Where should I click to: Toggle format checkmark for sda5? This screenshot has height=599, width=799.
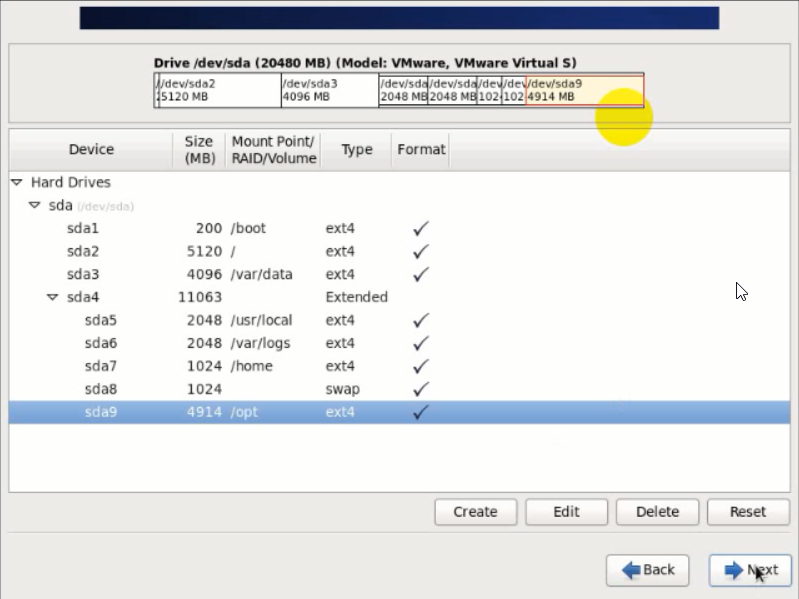point(420,320)
